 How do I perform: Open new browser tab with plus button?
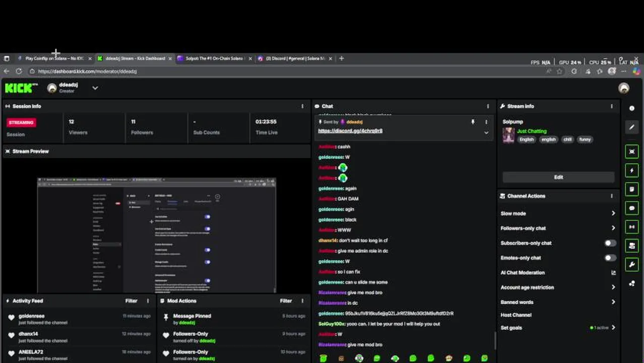click(x=341, y=58)
